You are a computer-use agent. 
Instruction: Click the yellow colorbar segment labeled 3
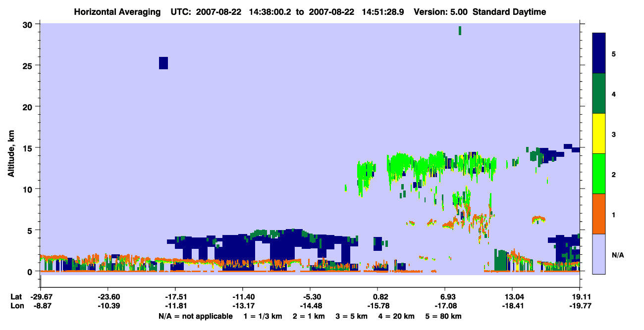tap(599, 134)
